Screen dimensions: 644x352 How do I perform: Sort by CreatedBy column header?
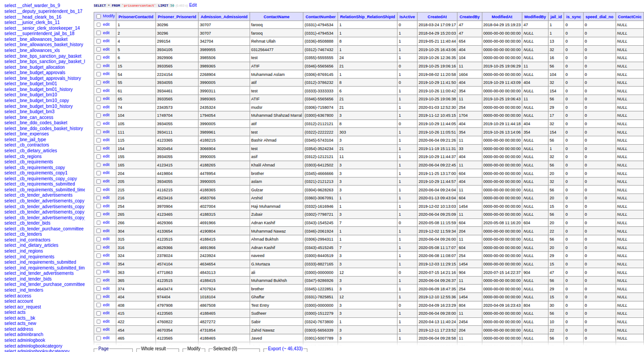pyautogui.click(x=469, y=17)
